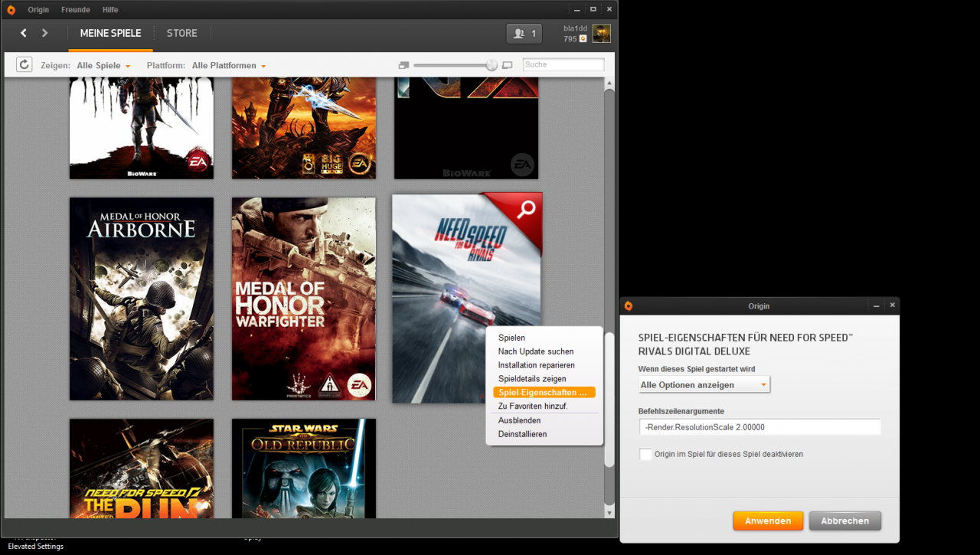Screen dimensions: 980x555
Task: Switch to the STORE tab
Action: point(182,34)
